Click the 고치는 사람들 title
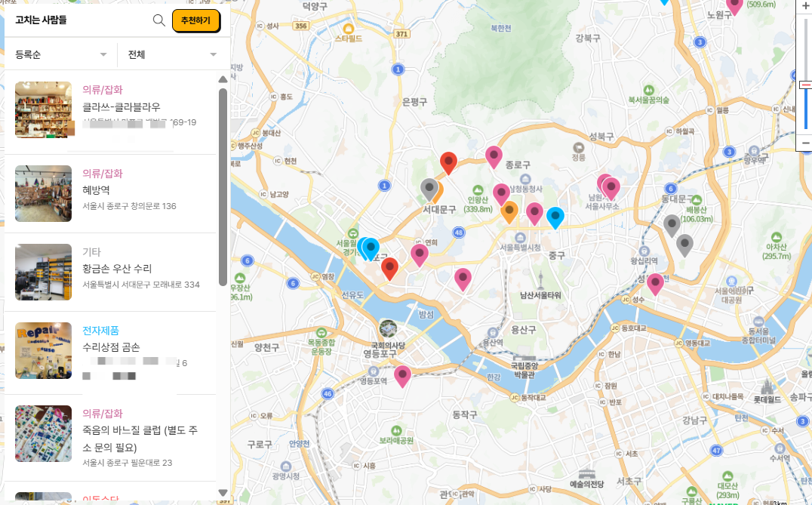 (41, 20)
